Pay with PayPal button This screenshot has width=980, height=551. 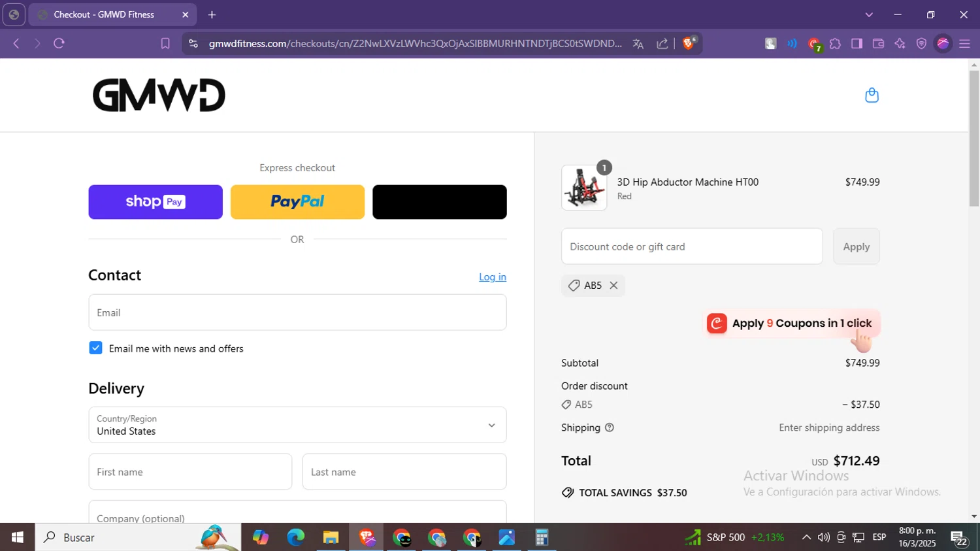[297, 201]
